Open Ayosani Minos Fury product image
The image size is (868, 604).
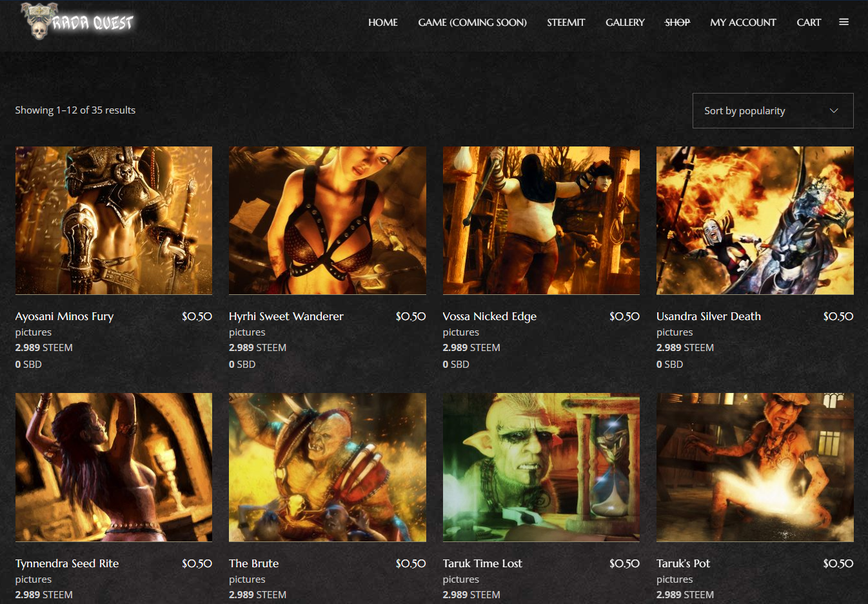pos(113,221)
